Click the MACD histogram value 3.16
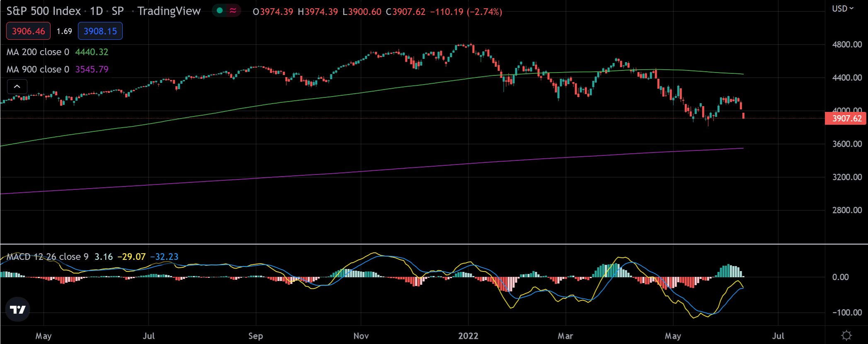The height and width of the screenshot is (344, 868). pos(104,257)
